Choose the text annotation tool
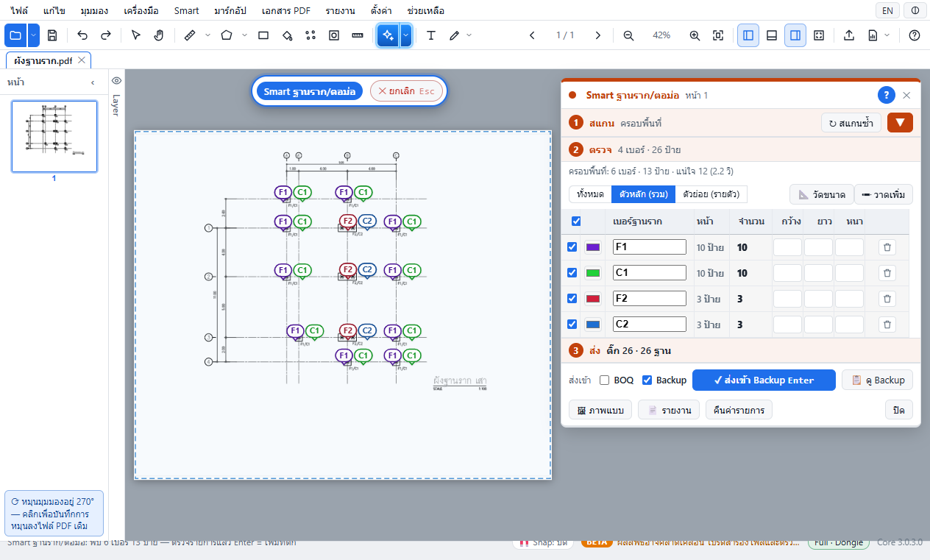Viewport: 930px width, 560px height. click(x=431, y=35)
